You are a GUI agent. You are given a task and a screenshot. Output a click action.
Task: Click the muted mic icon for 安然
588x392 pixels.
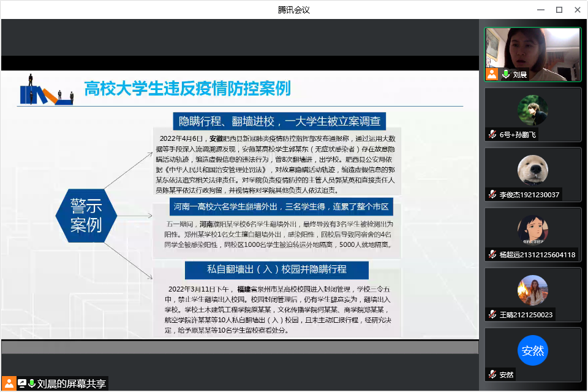tap(492, 375)
